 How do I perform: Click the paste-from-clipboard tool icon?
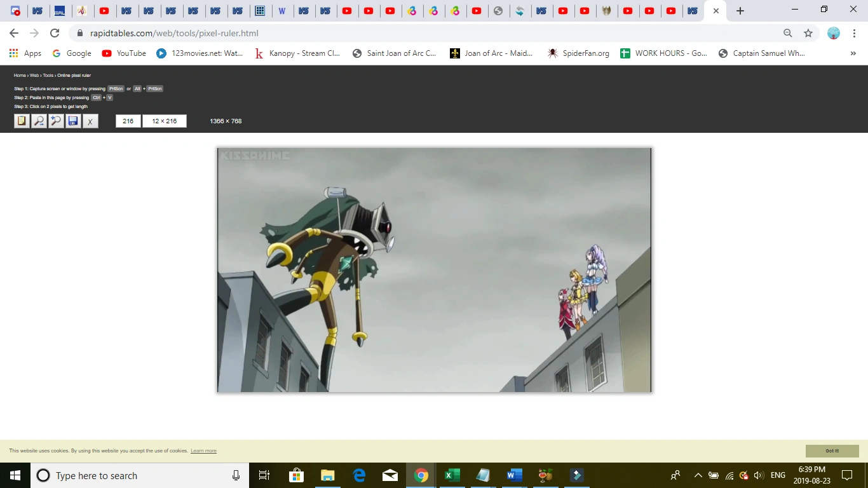click(x=22, y=121)
